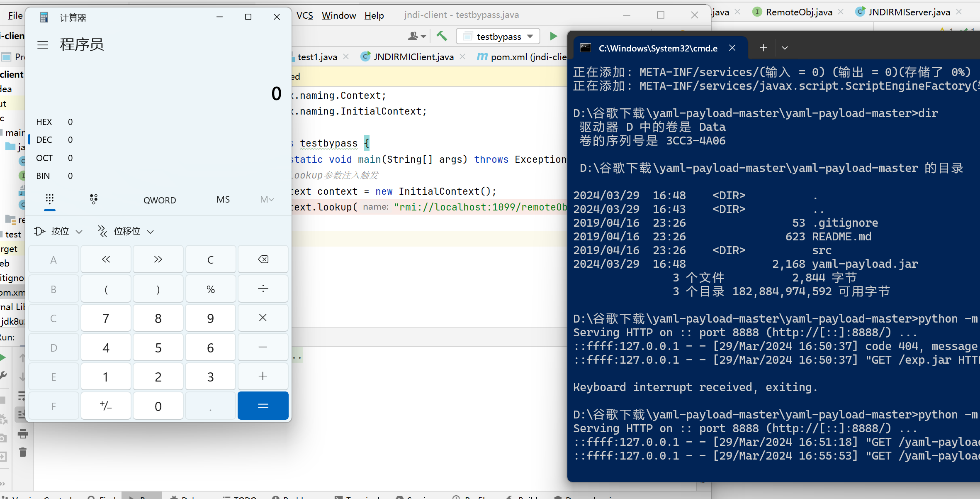The width and height of the screenshot is (980, 499).
Task: Click the wrench settings icon in Run panel
Action: click(x=3, y=376)
